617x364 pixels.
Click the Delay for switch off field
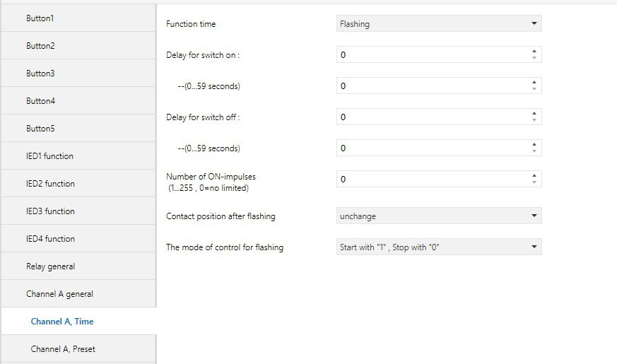point(433,117)
